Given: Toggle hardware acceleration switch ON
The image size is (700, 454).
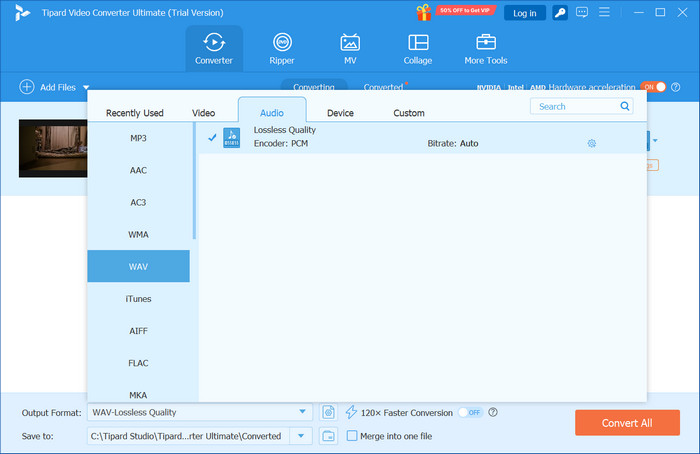Looking at the screenshot, I should coord(653,87).
